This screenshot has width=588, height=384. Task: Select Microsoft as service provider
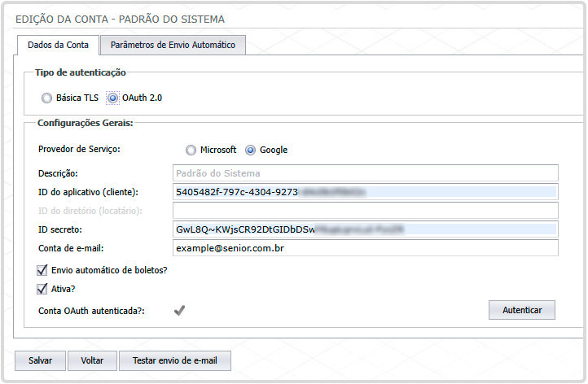[191, 150]
